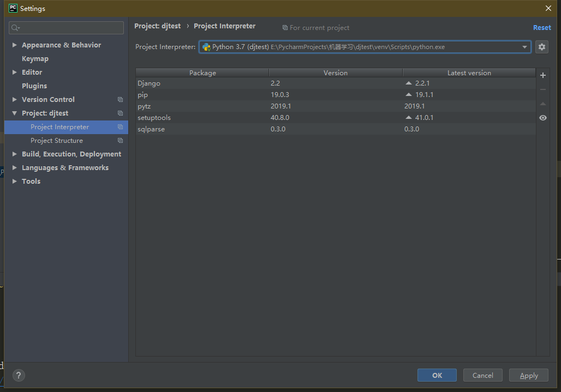
Task: Expand Build, Execution, Deployment section
Action: (15, 154)
